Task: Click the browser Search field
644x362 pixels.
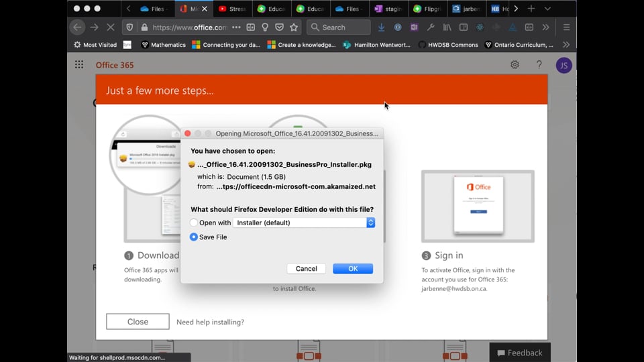Action: tap(339, 27)
